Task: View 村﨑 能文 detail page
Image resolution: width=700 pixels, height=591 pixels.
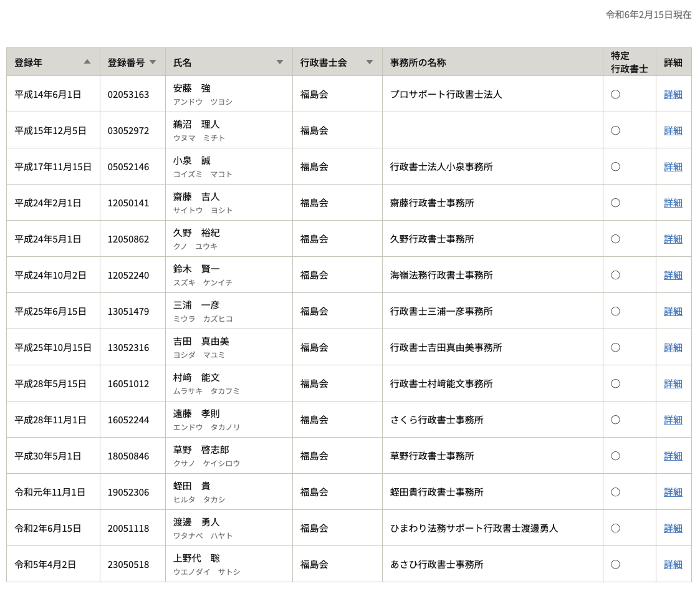Action: (x=673, y=383)
